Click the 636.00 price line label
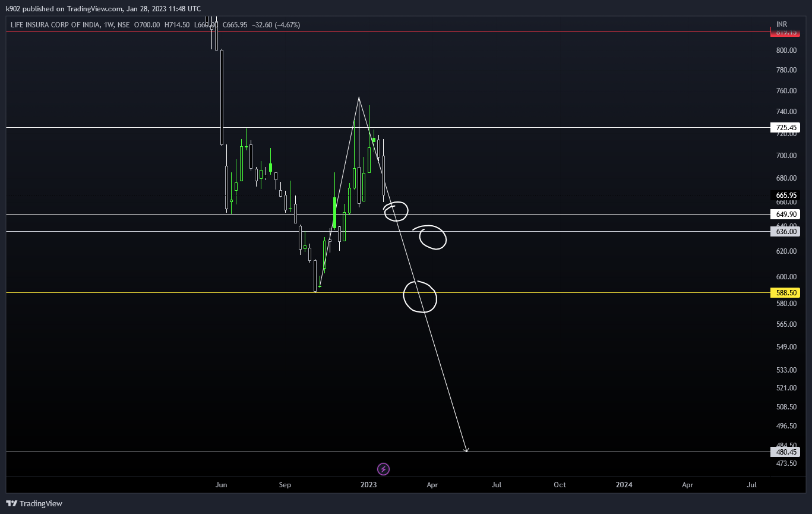This screenshot has height=514, width=812. [x=785, y=232]
